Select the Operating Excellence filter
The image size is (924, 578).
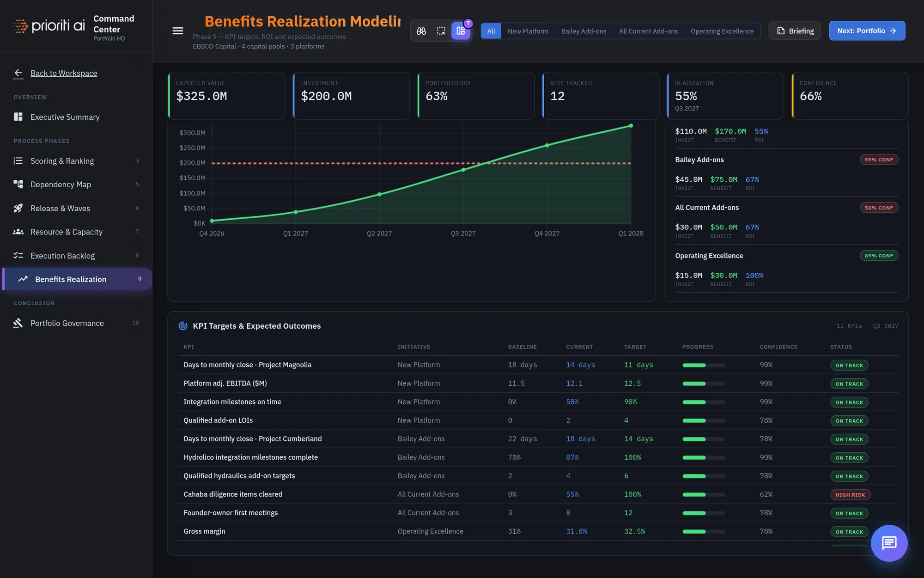pyautogui.click(x=722, y=31)
